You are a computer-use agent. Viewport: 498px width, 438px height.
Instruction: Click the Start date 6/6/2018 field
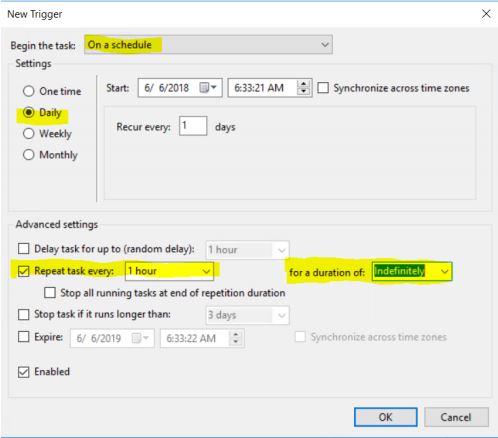coord(180,88)
